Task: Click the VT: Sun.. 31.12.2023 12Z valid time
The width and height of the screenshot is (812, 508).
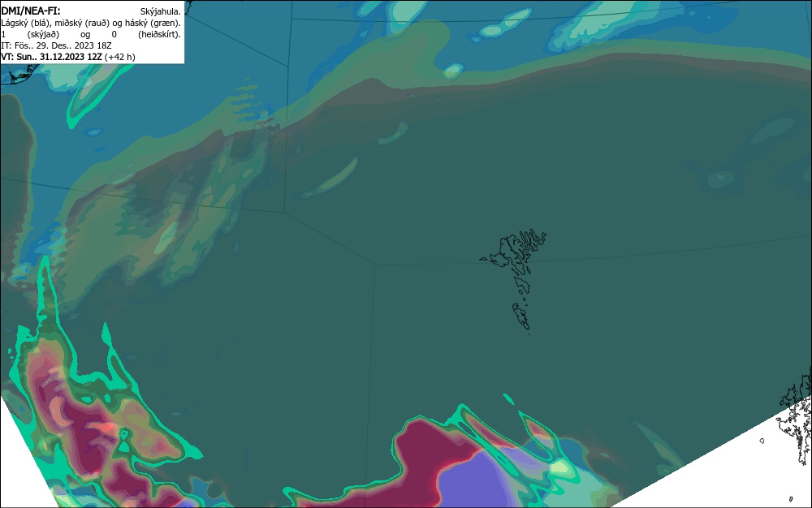Action: point(51,57)
